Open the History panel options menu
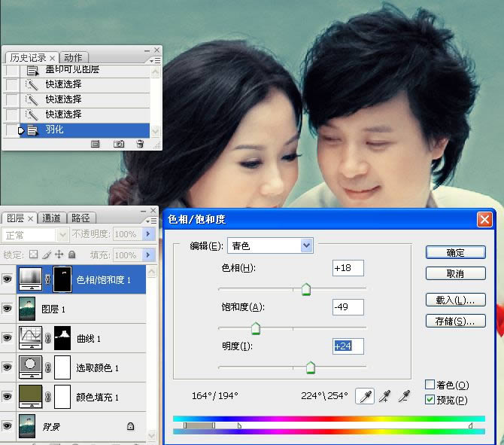 (154, 59)
